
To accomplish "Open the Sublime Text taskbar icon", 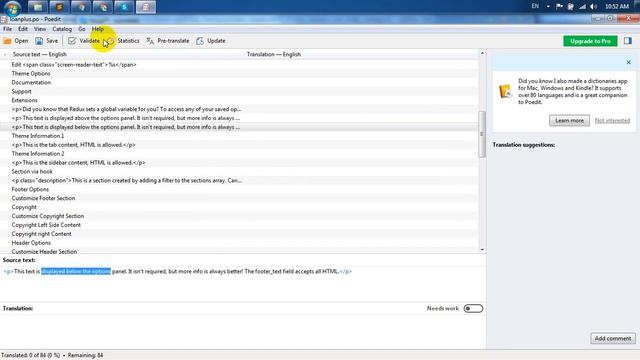I will (x=59, y=7).
